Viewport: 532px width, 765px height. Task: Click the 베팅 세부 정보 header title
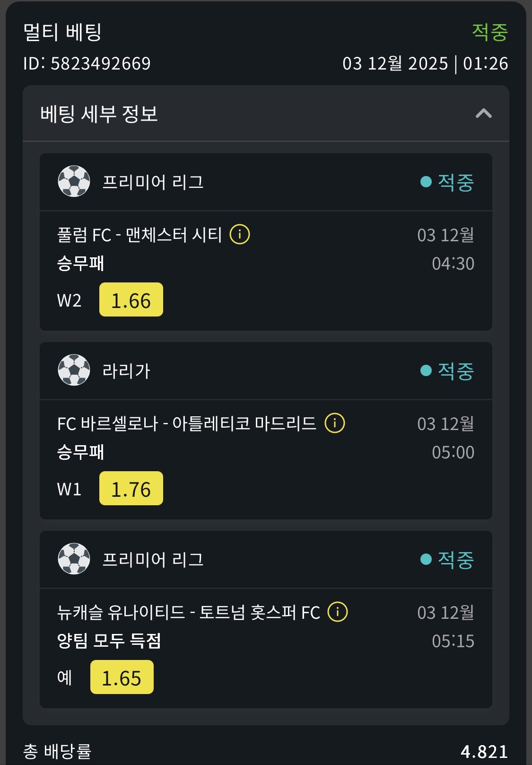(99, 114)
